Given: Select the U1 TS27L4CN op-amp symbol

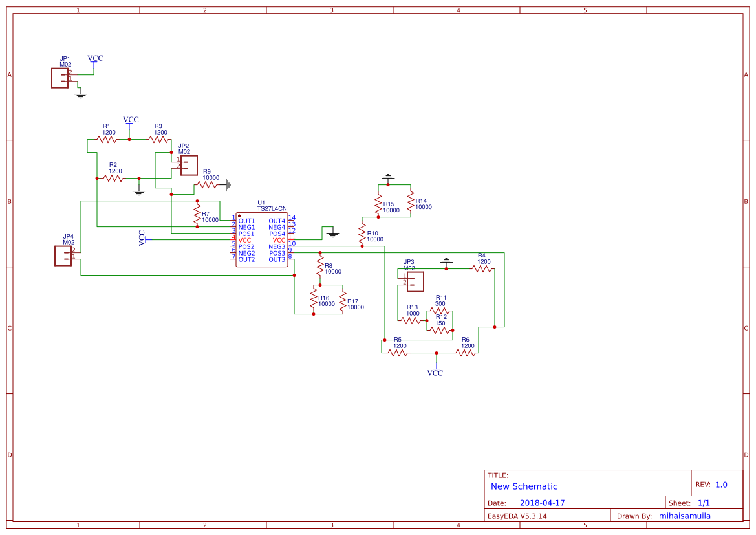Looking at the screenshot, I should click(262, 239).
